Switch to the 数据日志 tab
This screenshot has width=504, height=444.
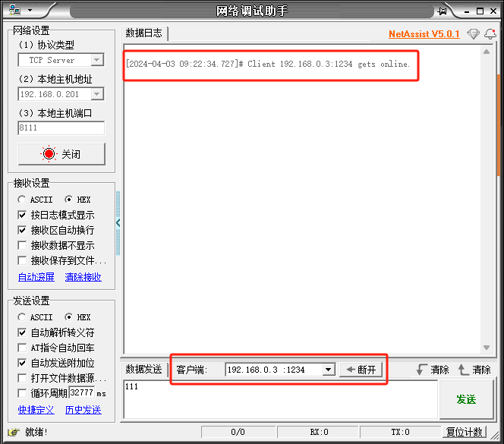pyautogui.click(x=143, y=33)
